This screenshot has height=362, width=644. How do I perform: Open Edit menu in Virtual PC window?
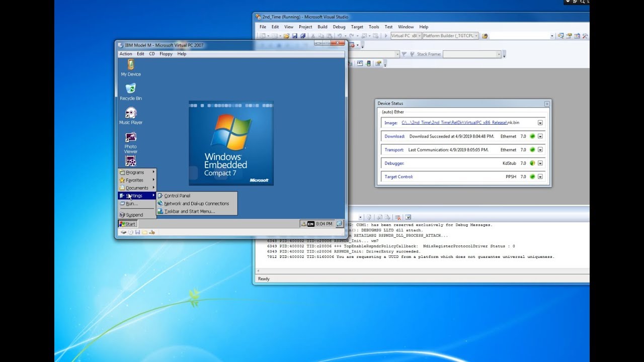140,54
